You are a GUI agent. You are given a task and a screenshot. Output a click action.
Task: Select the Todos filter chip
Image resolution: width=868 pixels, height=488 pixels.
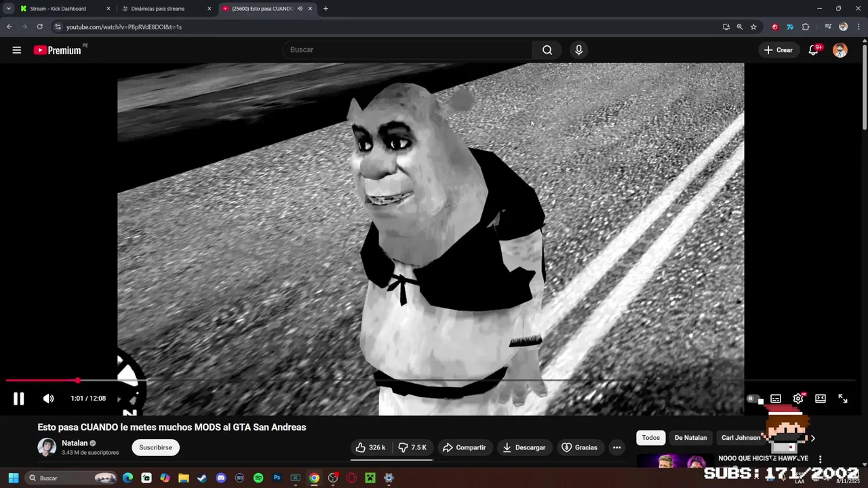point(651,438)
